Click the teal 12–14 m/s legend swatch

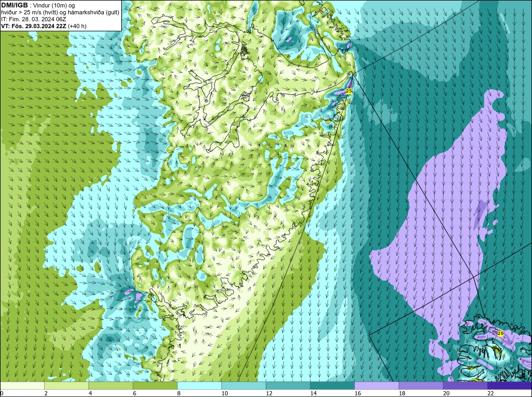(x=288, y=385)
